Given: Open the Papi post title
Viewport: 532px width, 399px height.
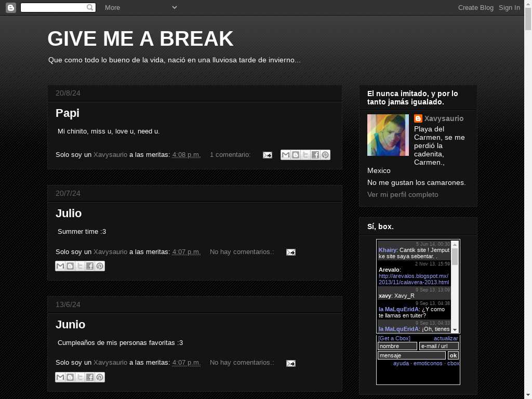Looking at the screenshot, I should pos(68,113).
